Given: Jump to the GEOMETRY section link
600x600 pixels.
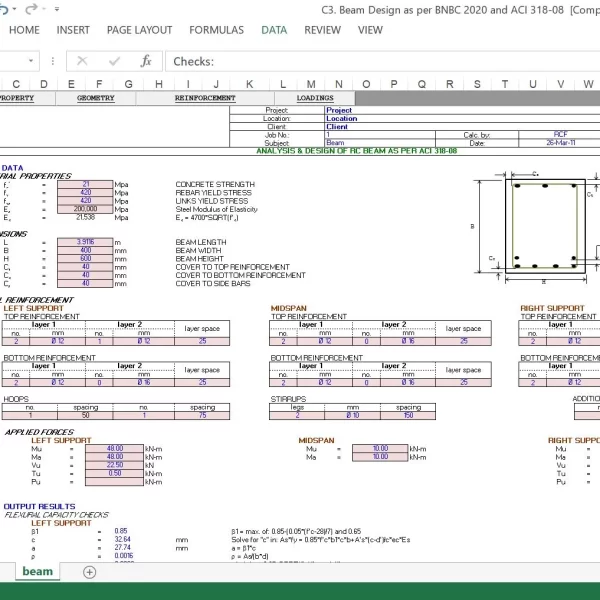Looking at the screenshot, I should pyautogui.click(x=96, y=98).
